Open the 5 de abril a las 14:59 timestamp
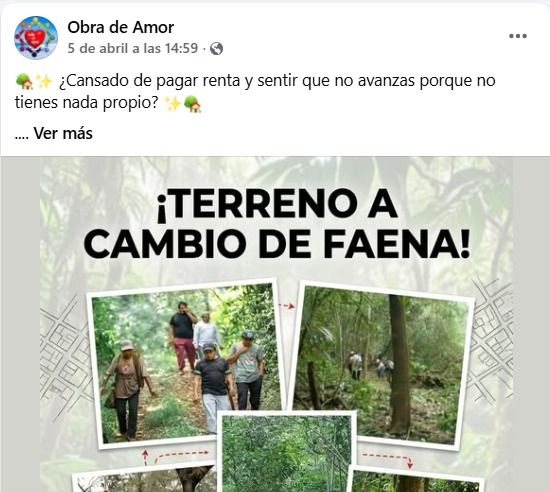 tap(133, 48)
